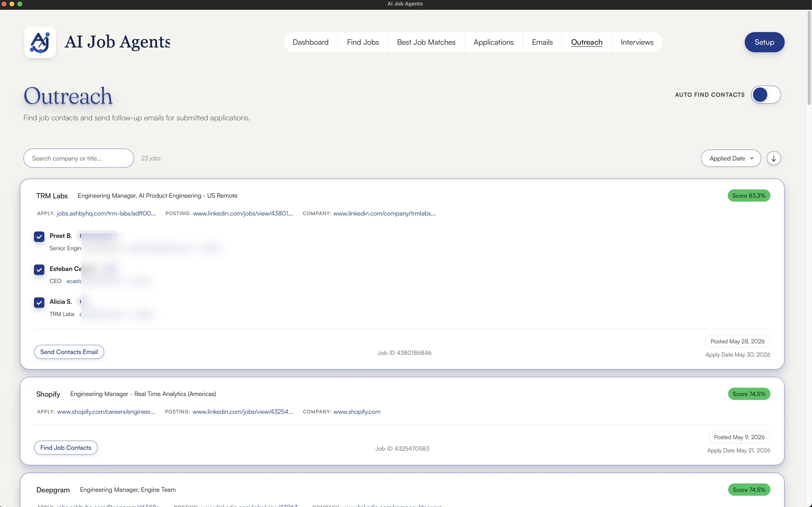Open TRM Labs LinkedIn posting link

point(243,213)
